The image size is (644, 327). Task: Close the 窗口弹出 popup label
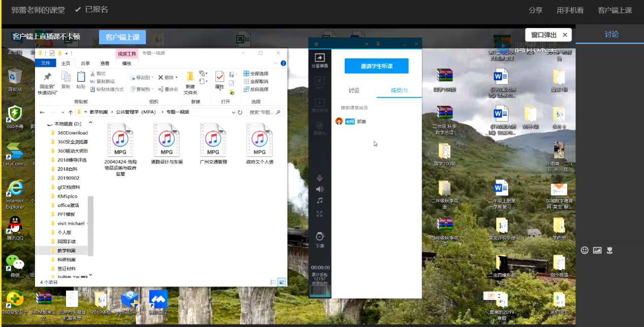(x=565, y=35)
